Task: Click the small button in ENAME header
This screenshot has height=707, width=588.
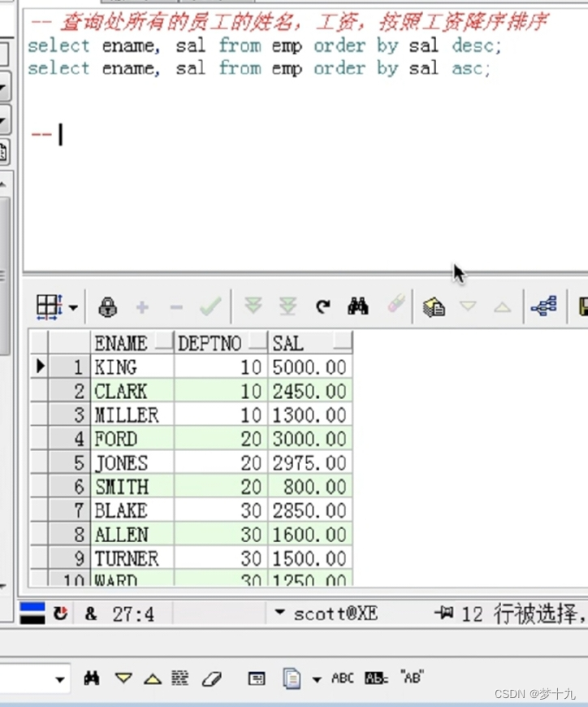Action: pos(163,340)
